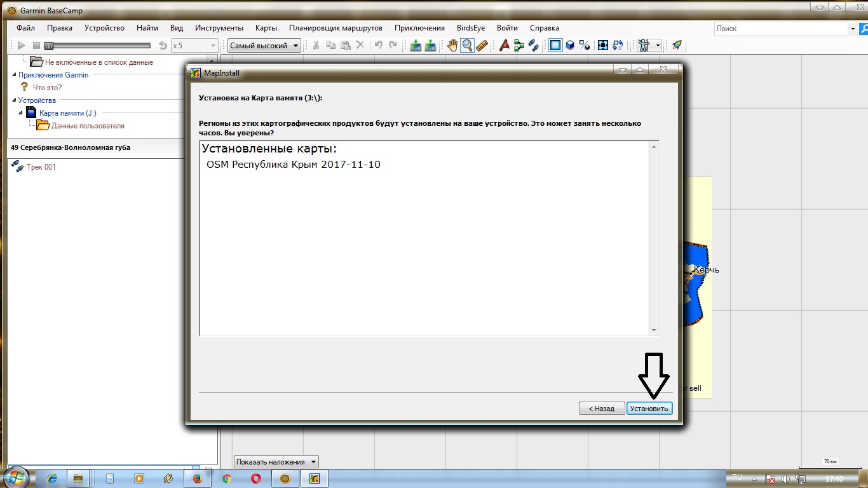This screenshot has height=488, width=868.
Task: Select Данные пользователя folder
Action: (x=88, y=126)
